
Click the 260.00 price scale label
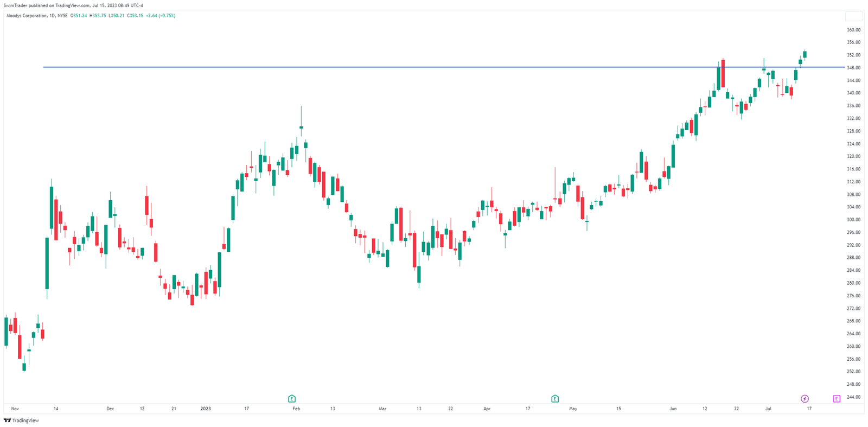point(853,346)
